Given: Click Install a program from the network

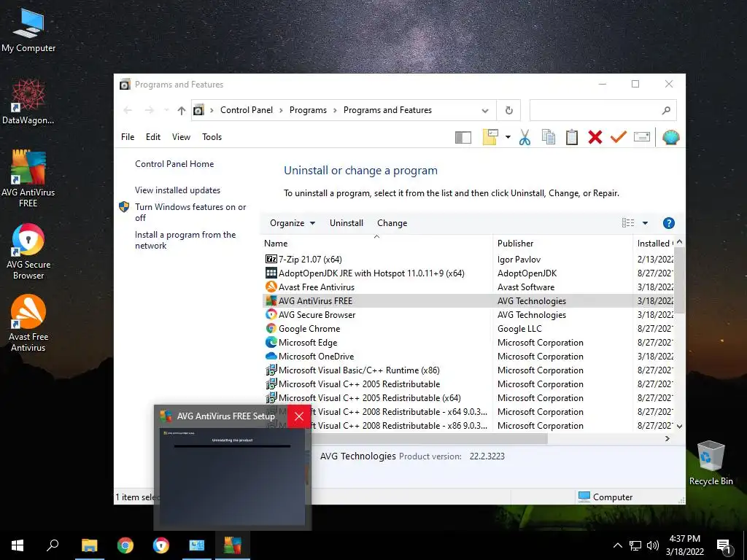Looking at the screenshot, I should click(185, 240).
